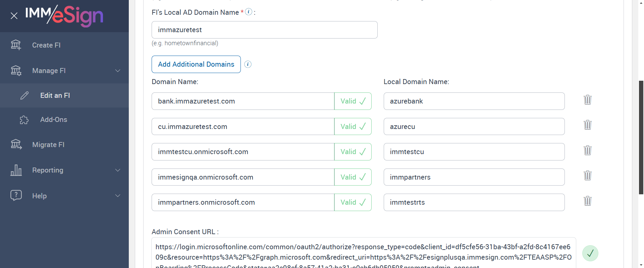
Task: Select Edit an FI in sidebar
Action: click(55, 95)
